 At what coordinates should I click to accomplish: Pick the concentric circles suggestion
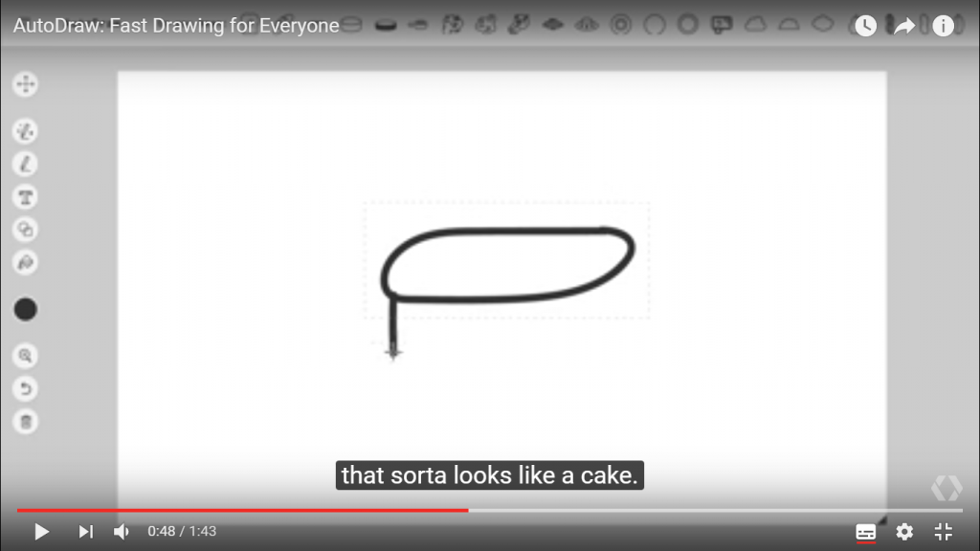click(x=620, y=25)
